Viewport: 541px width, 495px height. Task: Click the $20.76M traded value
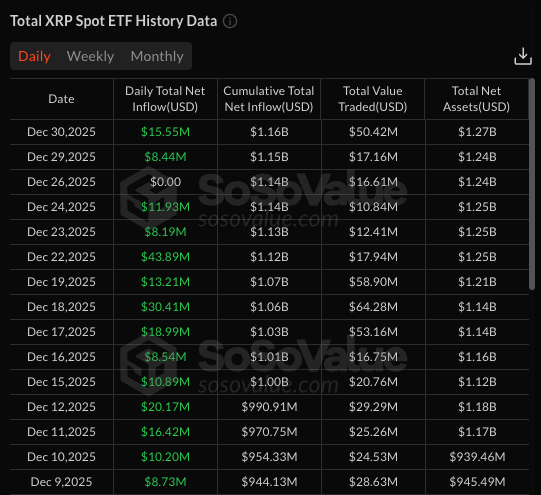373,382
